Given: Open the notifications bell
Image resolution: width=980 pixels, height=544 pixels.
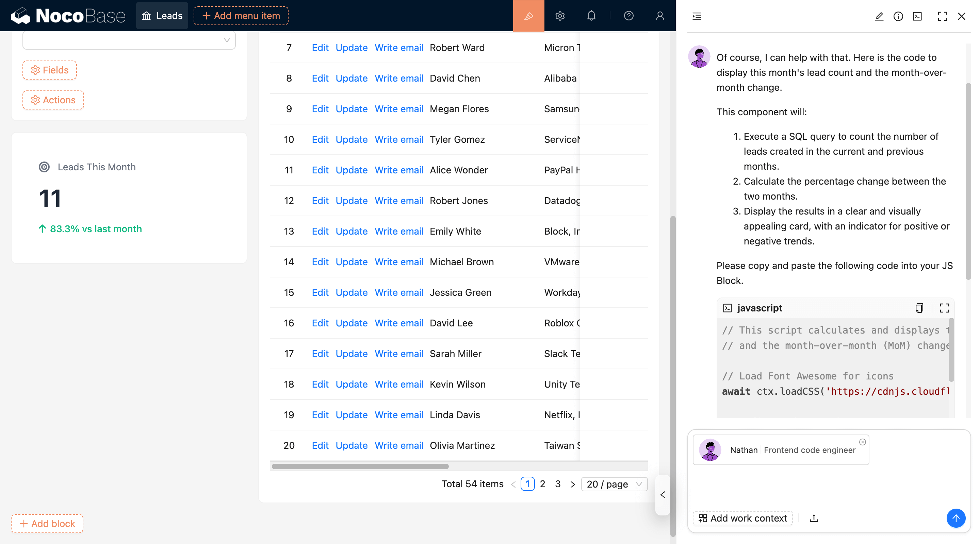Looking at the screenshot, I should point(591,16).
